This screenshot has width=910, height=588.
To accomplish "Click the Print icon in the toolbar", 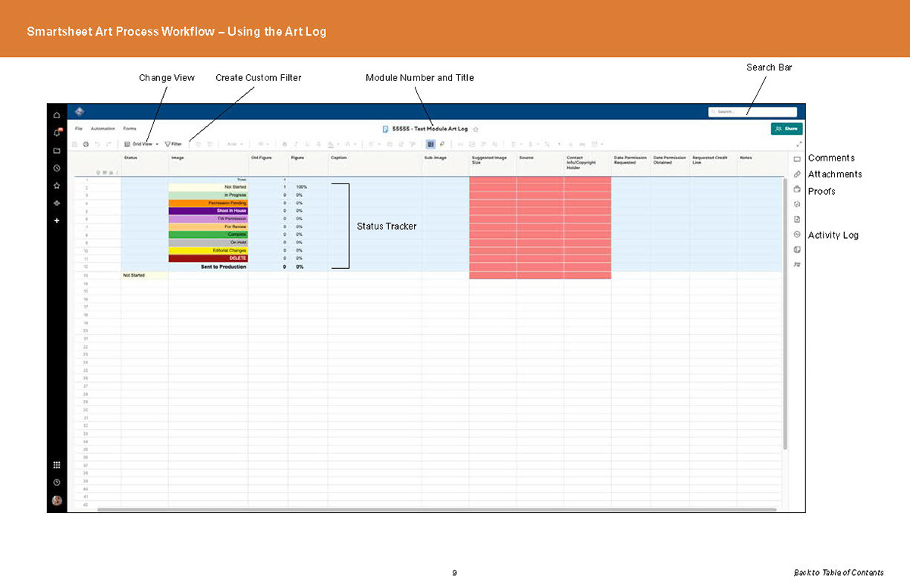I will click(86, 144).
